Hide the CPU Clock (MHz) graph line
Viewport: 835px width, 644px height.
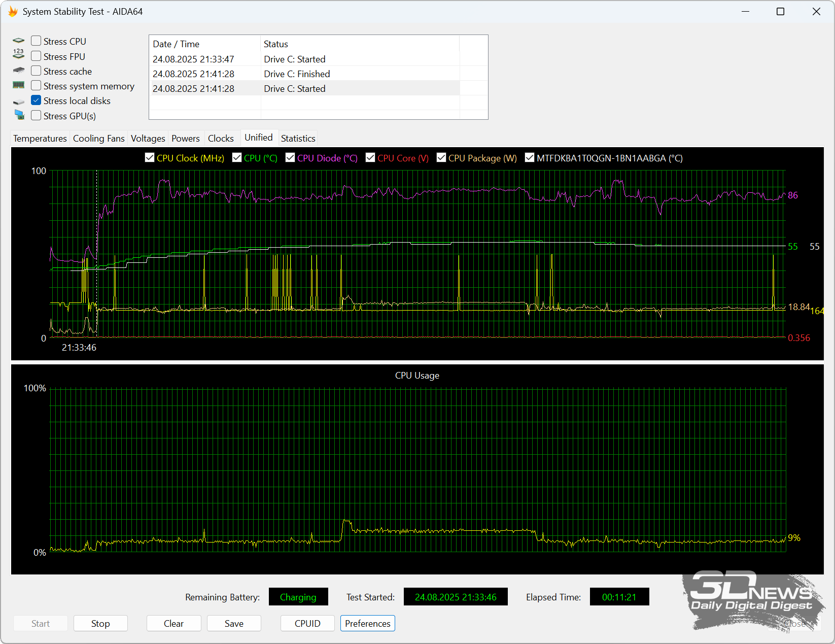coord(150,157)
